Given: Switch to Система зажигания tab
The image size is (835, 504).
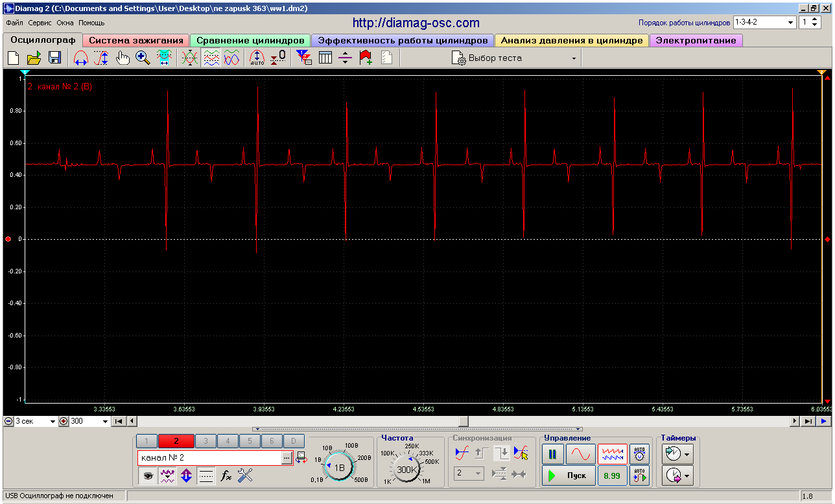Looking at the screenshot, I should [136, 40].
